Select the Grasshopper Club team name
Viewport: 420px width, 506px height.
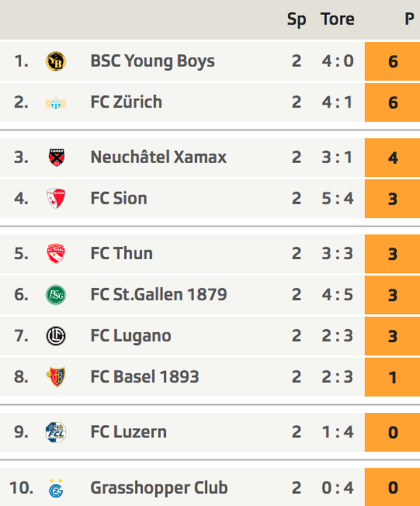[159, 488]
